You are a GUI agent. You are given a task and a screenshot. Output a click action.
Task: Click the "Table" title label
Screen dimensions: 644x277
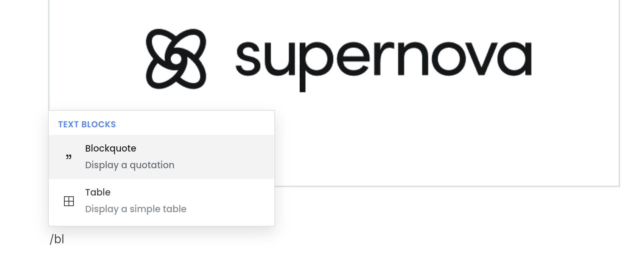click(x=98, y=192)
